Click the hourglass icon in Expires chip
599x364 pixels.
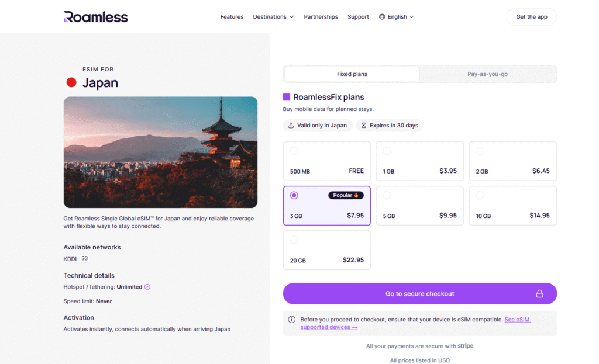coord(363,125)
